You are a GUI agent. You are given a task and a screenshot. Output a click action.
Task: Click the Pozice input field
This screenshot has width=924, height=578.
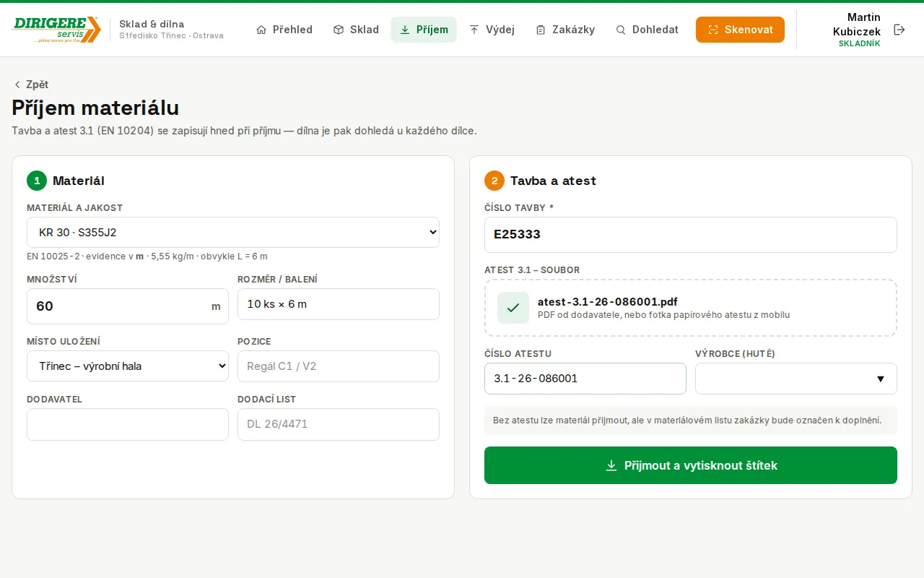(x=339, y=366)
